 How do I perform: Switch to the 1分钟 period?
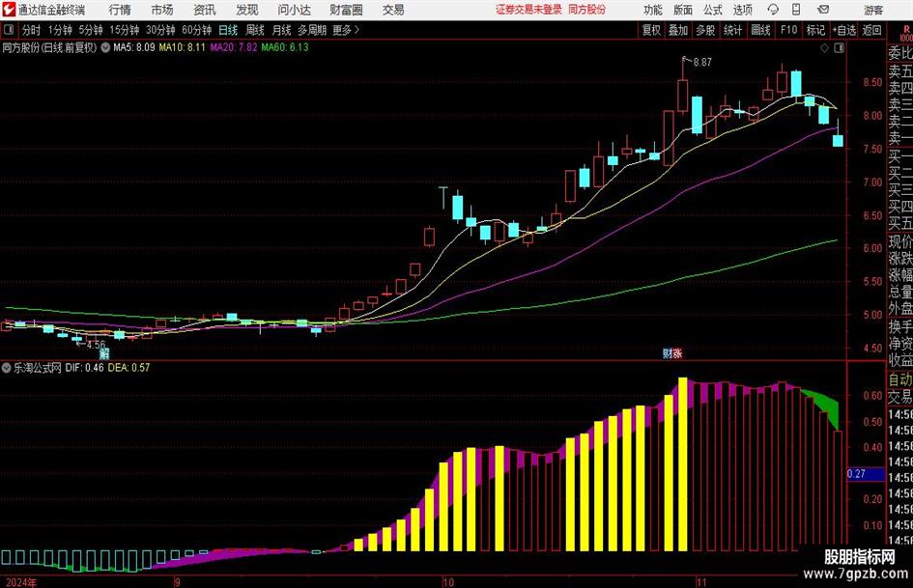click(59, 30)
